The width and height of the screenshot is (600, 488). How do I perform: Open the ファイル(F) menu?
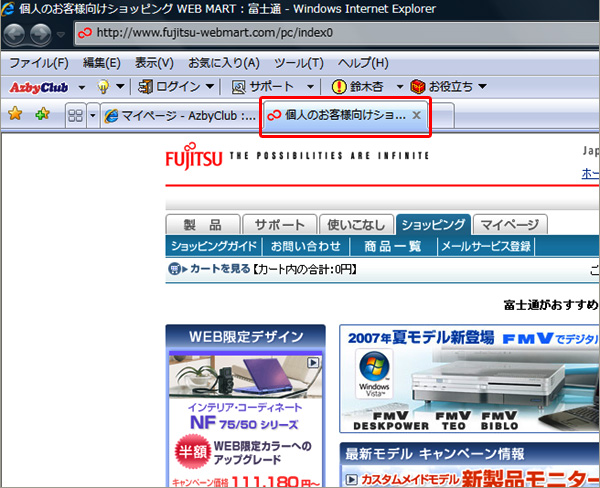click(x=39, y=63)
